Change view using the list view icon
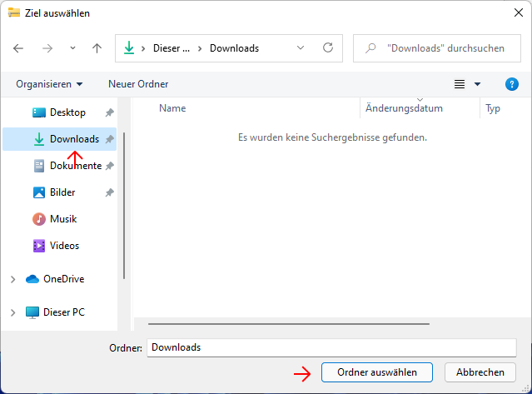 tap(460, 84)
